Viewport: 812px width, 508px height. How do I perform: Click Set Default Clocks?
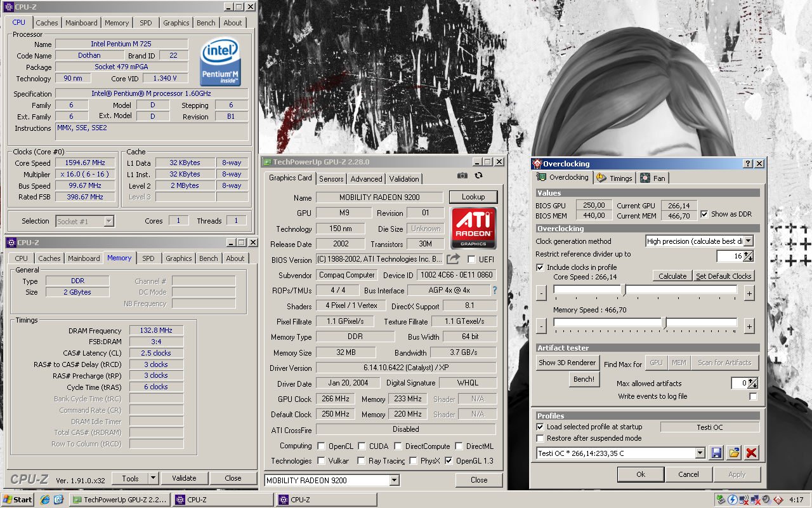pyautogui.click(x=724, y=276)
